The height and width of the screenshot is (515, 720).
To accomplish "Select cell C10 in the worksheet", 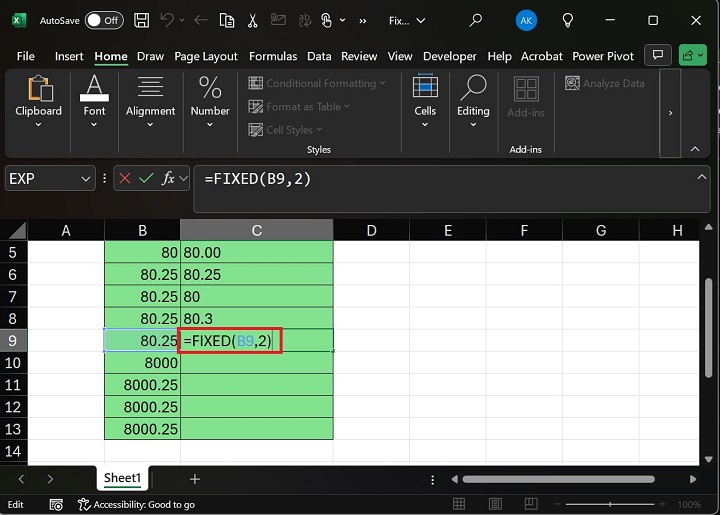I will 257,363.
